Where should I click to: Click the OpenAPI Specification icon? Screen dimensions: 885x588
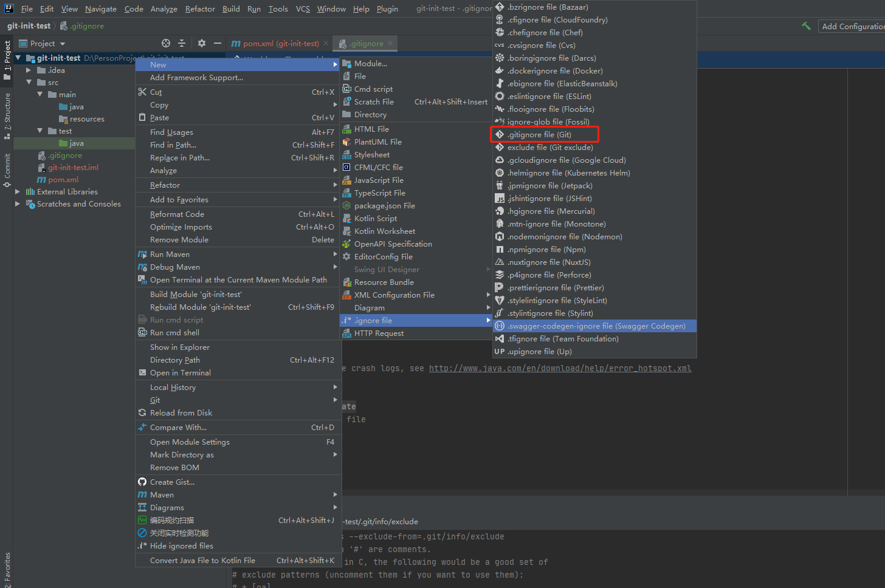click(346, 244)
